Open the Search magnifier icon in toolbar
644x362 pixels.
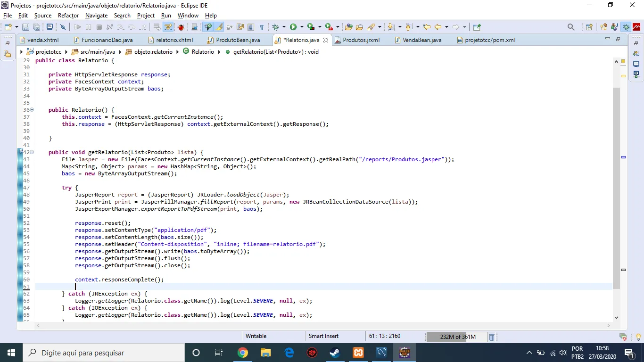571,27
